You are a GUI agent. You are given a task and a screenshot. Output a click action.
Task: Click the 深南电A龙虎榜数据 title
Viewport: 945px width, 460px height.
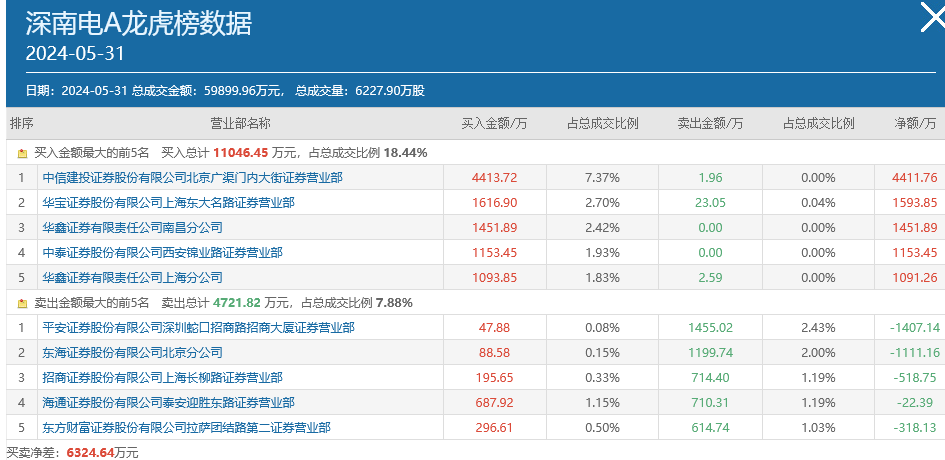click(x=138, y=23)
